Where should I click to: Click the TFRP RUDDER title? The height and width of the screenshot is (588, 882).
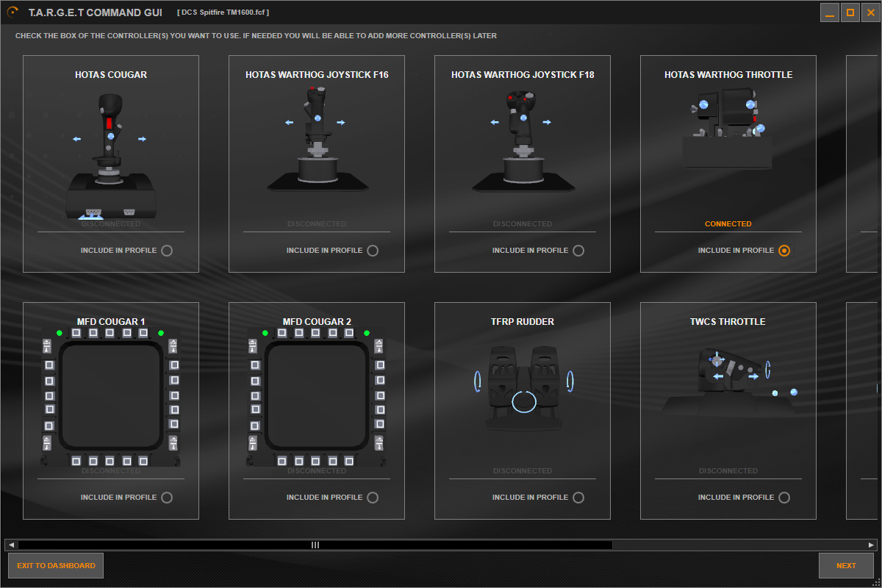523,322
